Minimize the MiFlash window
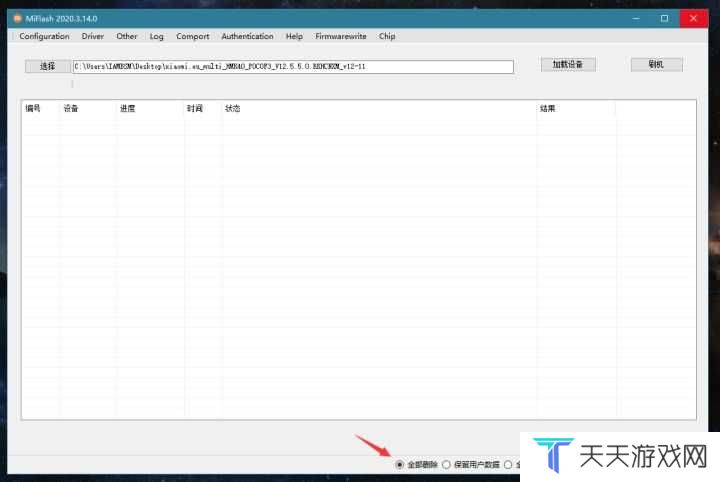Screen dimensions: 720x482 click(x=636, y=19)
